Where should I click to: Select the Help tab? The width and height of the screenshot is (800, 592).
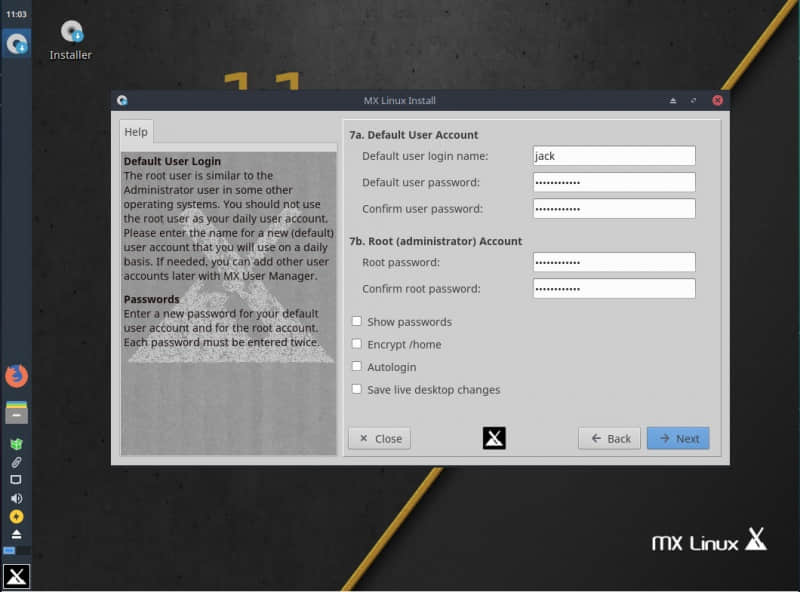coord(136,132)
